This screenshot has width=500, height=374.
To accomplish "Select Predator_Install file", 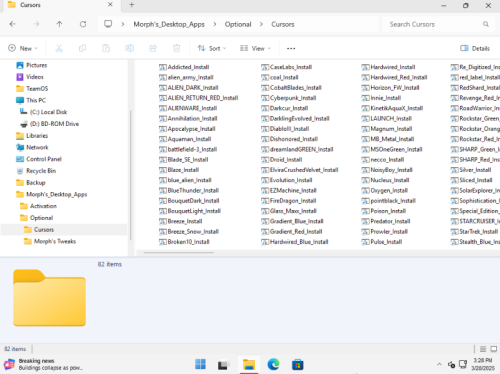I will click(386, 221).
